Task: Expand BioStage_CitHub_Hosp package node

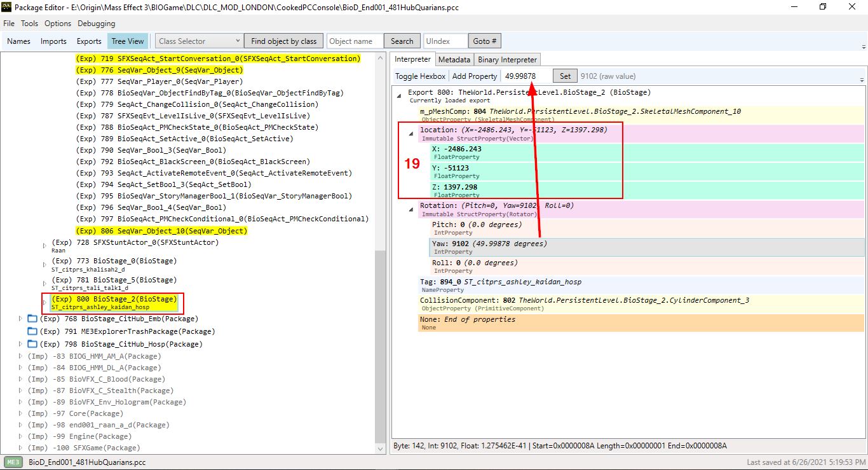Action: (x=20, y=344)
